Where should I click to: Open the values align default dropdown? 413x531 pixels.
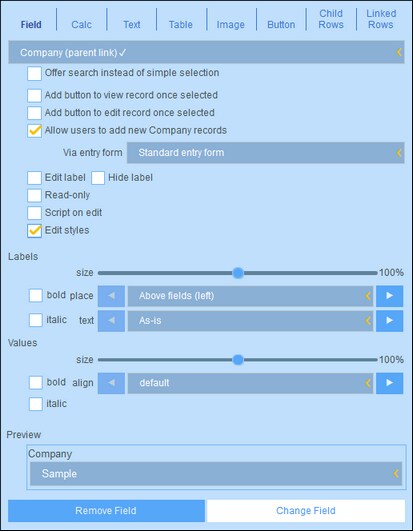(251, 383)
